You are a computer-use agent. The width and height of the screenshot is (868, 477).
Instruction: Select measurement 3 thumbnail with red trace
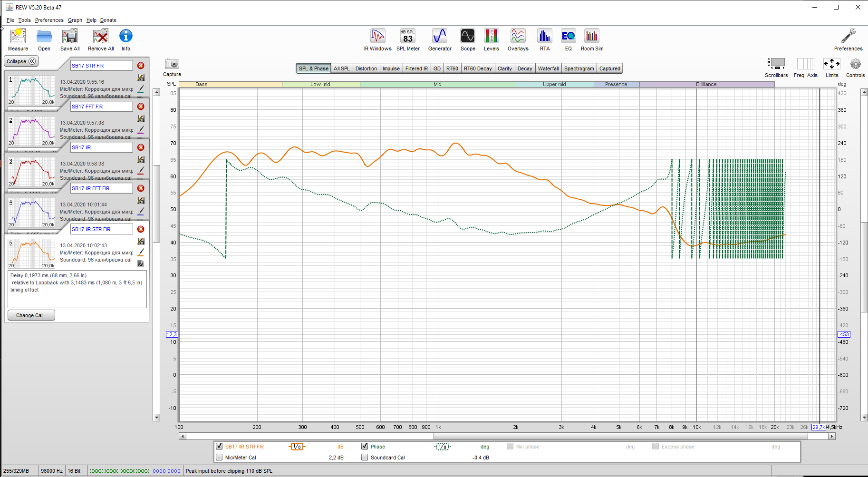coord(31,172)
